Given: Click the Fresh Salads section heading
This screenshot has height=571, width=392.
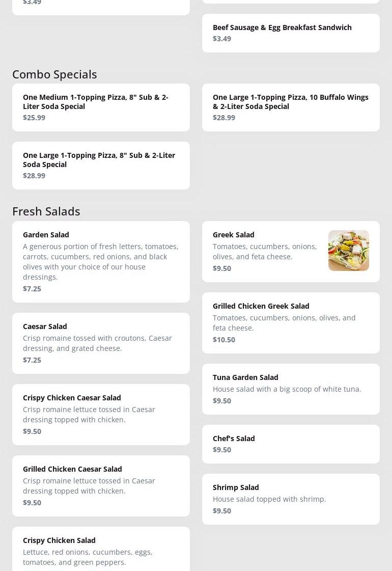Looking at the screenshot, I should [x=46, y=211].
